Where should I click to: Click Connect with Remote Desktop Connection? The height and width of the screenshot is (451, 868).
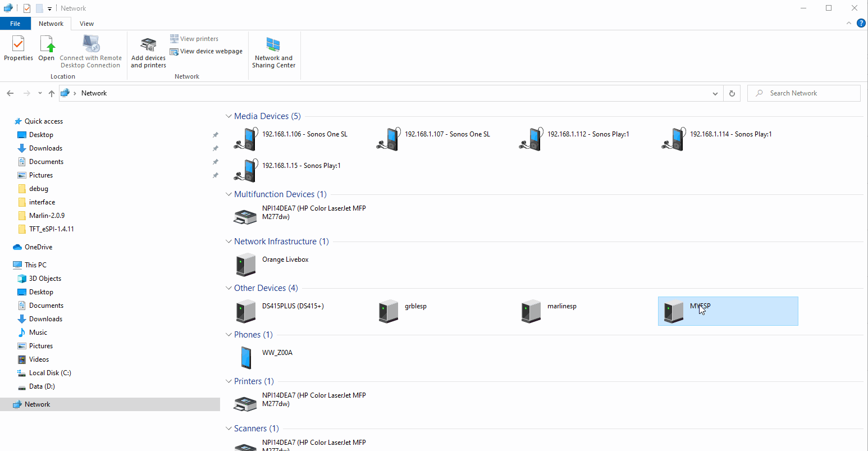(90, 52)
